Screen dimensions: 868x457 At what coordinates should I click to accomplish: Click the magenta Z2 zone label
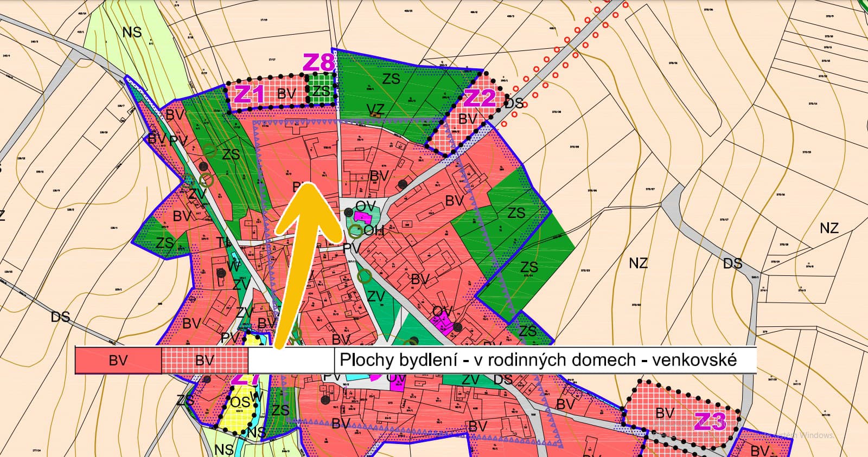tap(480, 98)
